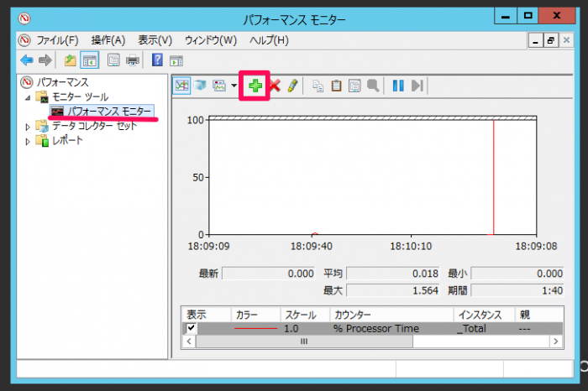
Task: Select the データ コレクター セット tree node
Action: (94, 126)
